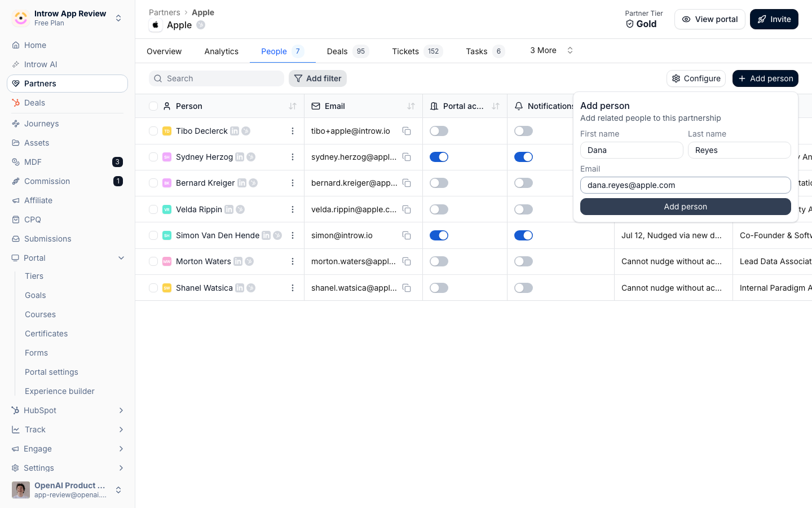Open row actions menu for Morton Waters
Screen dimensions: 812x508
click(293, 261)
